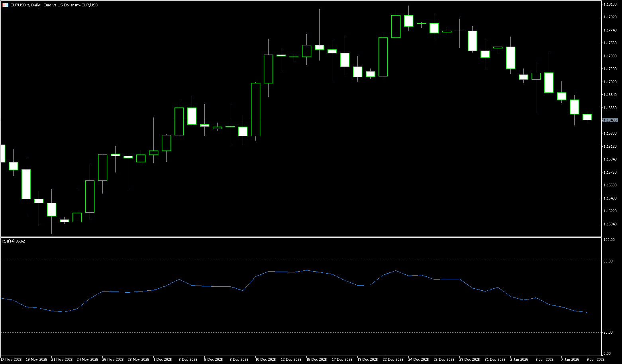Click the EURUSD.s Daily chart title text

coord(54,5)
